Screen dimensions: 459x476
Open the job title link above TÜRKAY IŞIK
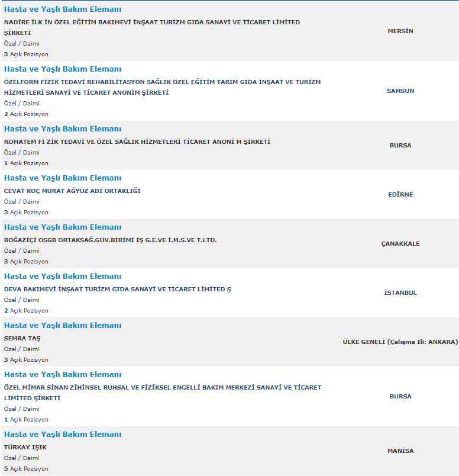[63, 435]
